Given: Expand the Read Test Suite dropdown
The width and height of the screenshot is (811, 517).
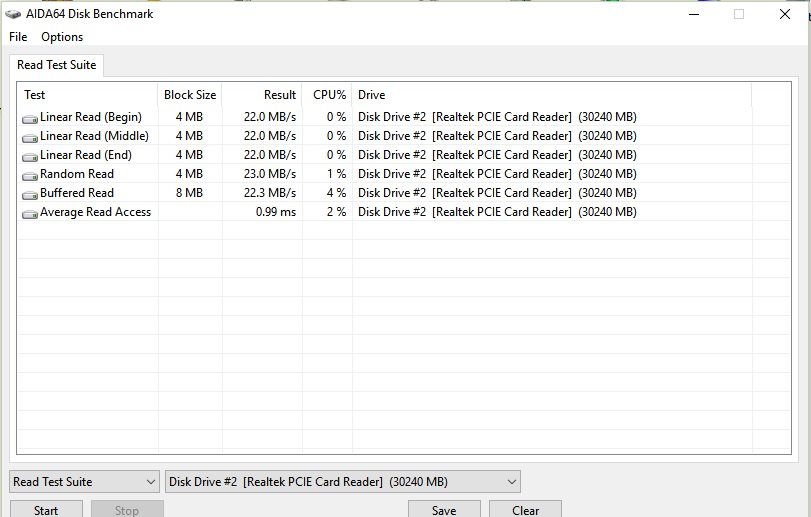Looking at the screenshot, I should [x=84, y=482].
